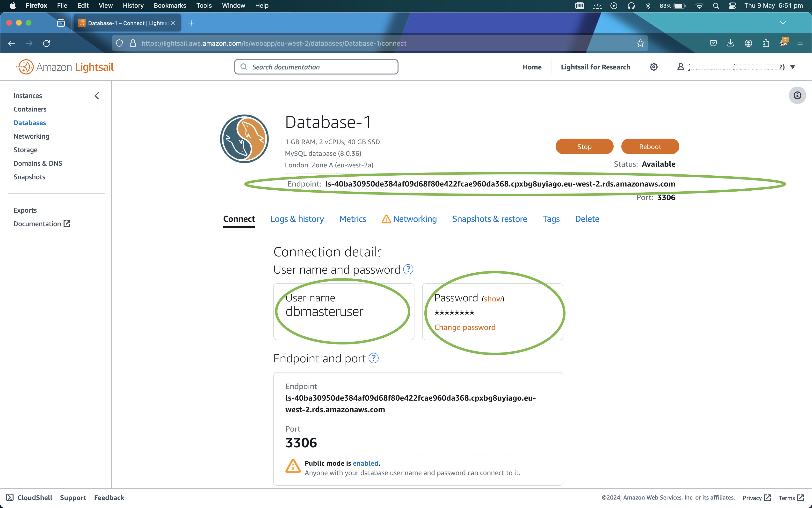Image resolution: width=812 pixels, height=508 pixels.
Task: Open the settings gear icon
Action: [x=653, y=67]
